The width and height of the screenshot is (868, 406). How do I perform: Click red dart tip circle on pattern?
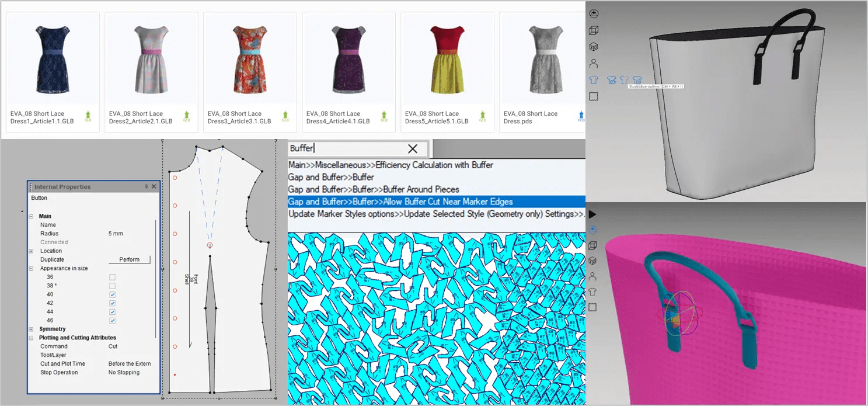tap(210, 245)
